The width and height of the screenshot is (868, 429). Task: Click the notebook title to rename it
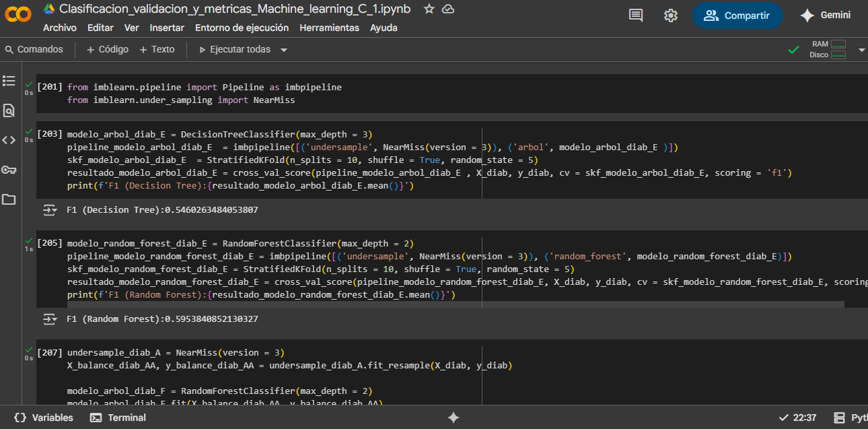pos(235,9)
